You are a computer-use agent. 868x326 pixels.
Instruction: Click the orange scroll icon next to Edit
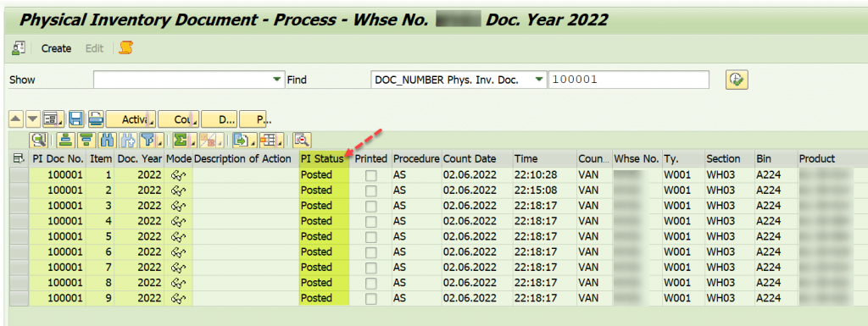(x=126, y=48)
